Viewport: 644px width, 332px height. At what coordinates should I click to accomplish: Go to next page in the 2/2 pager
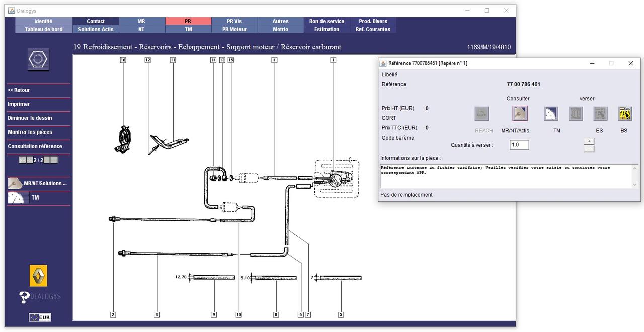tap(46, 160)
